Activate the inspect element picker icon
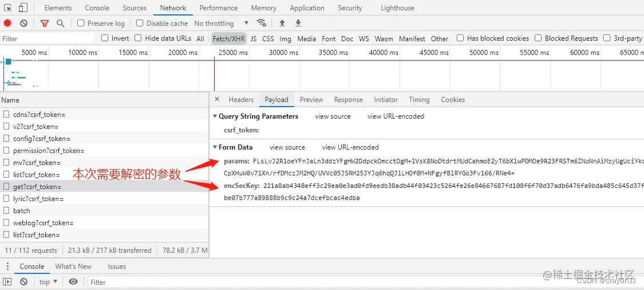 click(x=8, y=7)
